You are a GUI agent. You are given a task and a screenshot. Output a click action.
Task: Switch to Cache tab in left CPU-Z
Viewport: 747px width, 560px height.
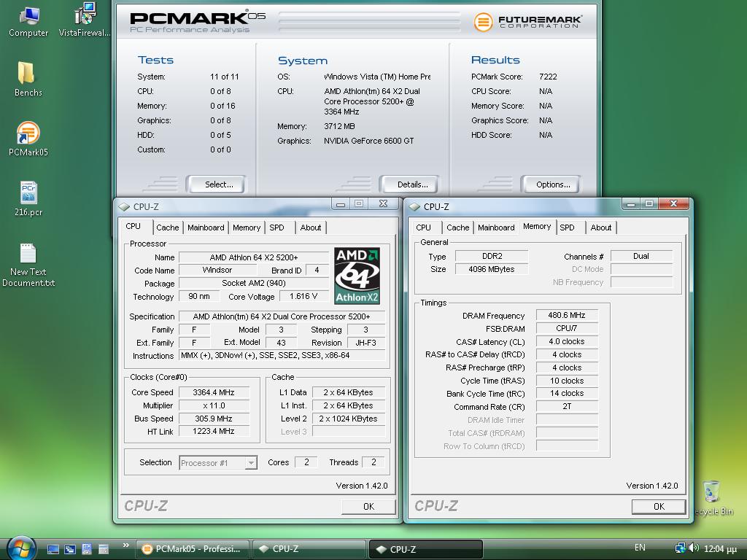click(x=168, y=227)
